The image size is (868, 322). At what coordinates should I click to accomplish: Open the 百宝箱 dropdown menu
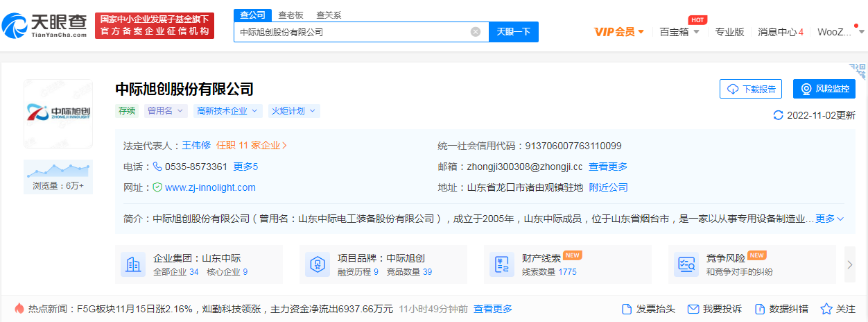click(x=679, y=31)
